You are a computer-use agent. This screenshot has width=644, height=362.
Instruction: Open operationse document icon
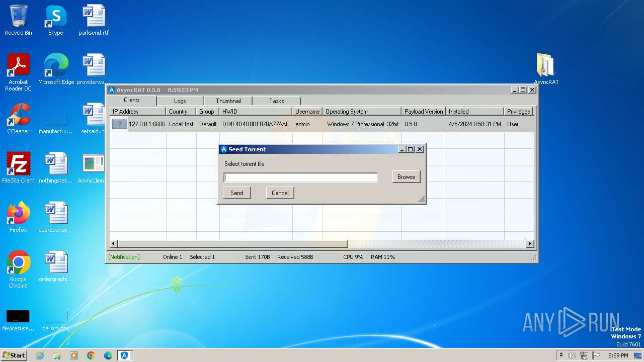point(56,217)
